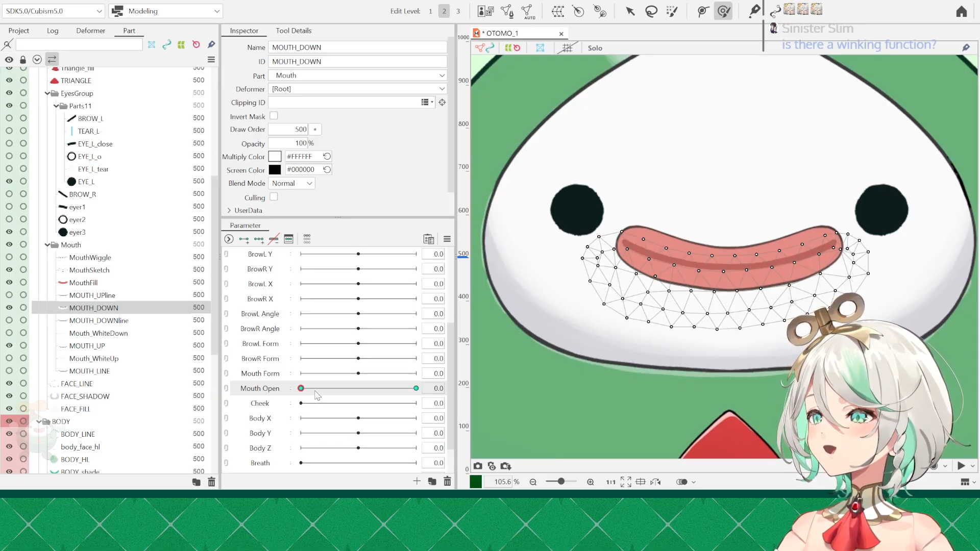
Task: Click the add parameter plus icon
Action: pos(417,481)
